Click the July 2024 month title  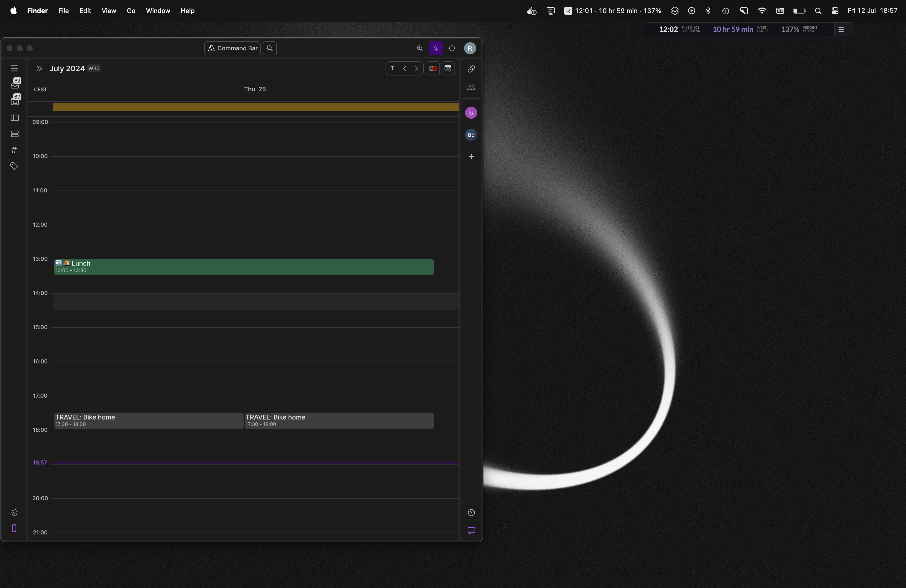tap(67, 68)
